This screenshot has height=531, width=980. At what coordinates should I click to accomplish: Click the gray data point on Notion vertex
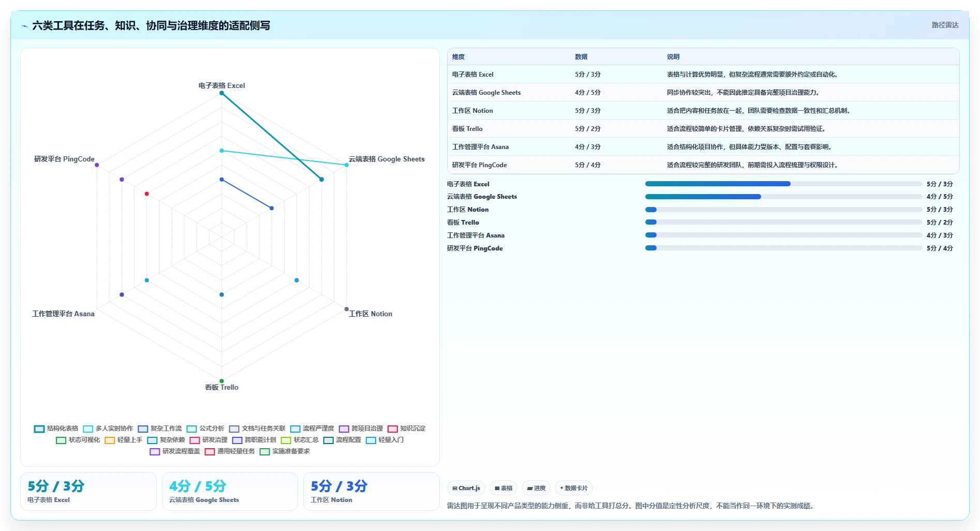tap(347, 309)
